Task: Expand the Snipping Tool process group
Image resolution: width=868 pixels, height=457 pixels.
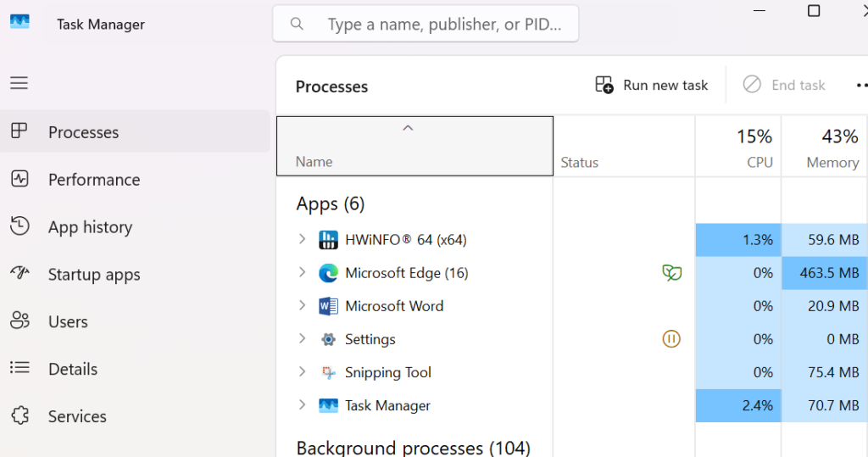Action: click(x=303, y=371)
